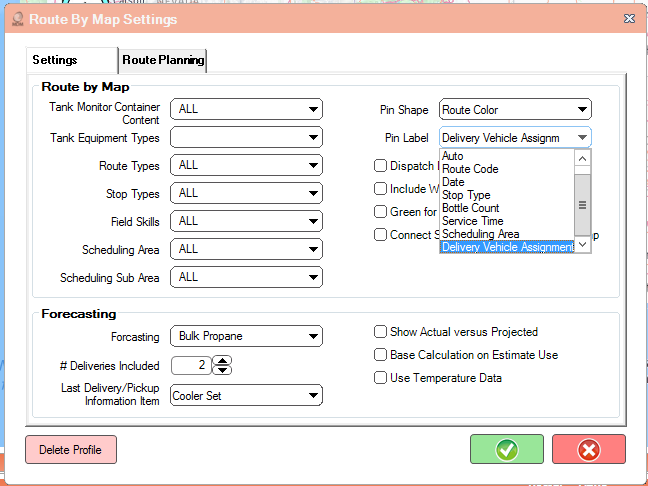
Task: Click the Pin Label list scroll-down arrow
Action: 582,244
